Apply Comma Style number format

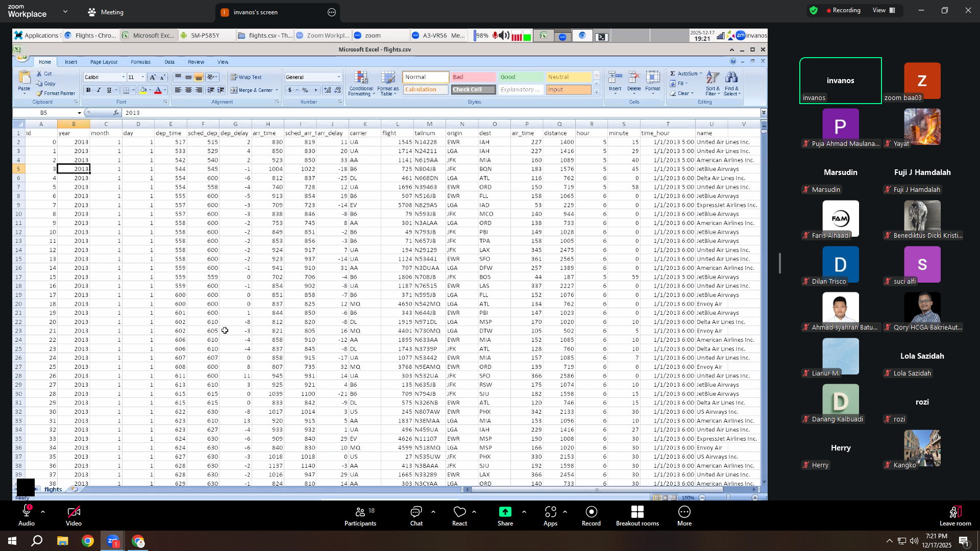[x=315, y=90]
